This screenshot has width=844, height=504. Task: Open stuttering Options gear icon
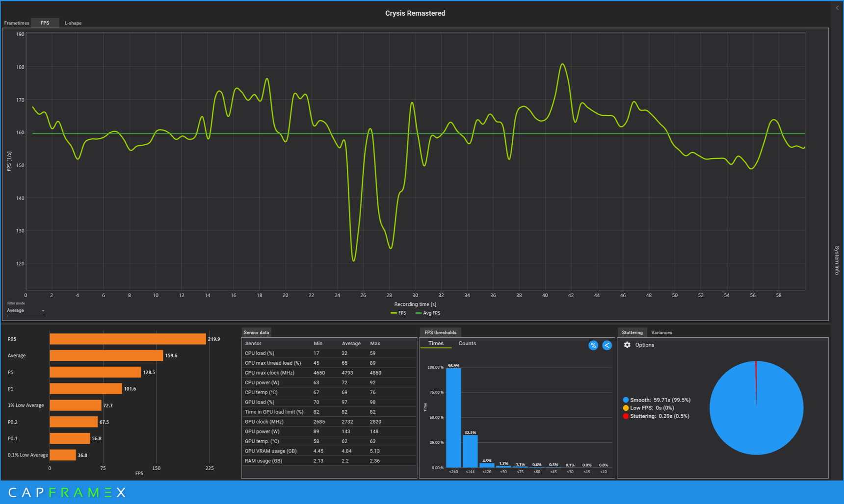(627, 345)
